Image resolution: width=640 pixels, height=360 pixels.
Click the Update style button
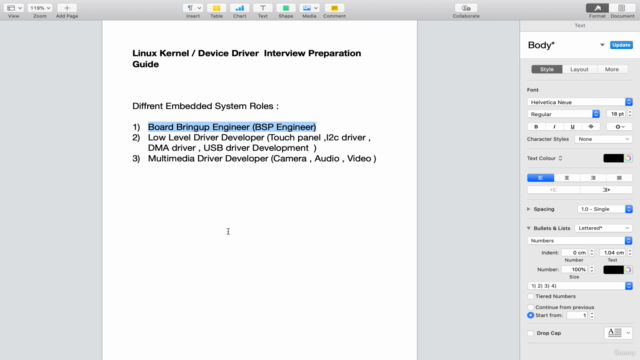[x=621, y=45]
